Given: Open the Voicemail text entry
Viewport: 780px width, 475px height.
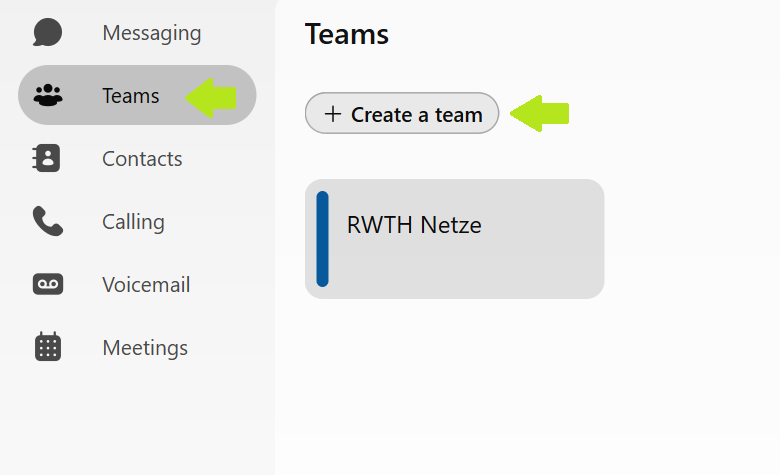Looking at the screenshot, I should point(146,285).
